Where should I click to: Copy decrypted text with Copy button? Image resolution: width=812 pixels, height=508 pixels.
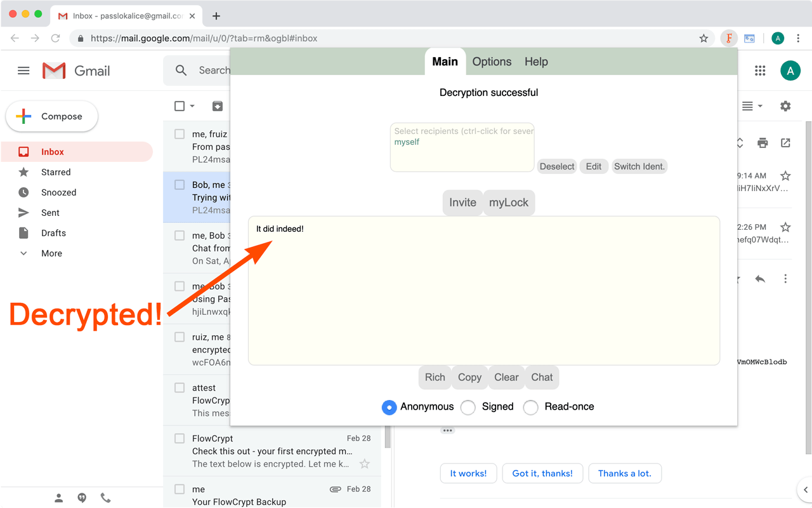(469, 377)
